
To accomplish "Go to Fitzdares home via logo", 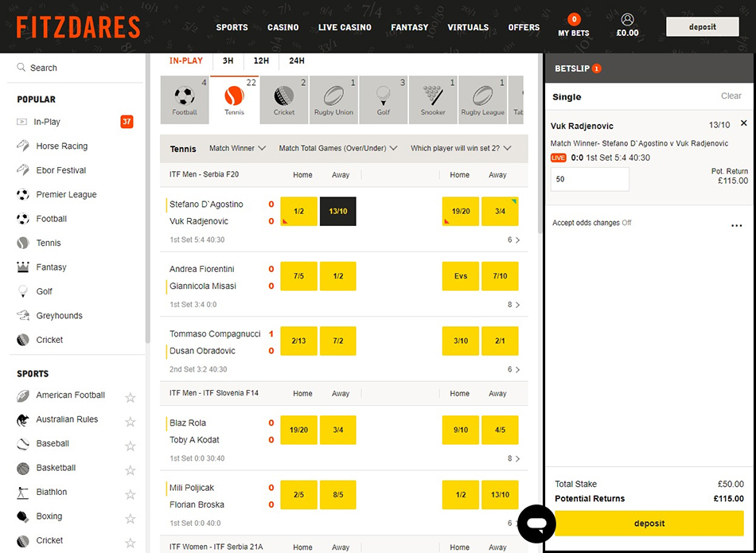I will pos(78,27).
